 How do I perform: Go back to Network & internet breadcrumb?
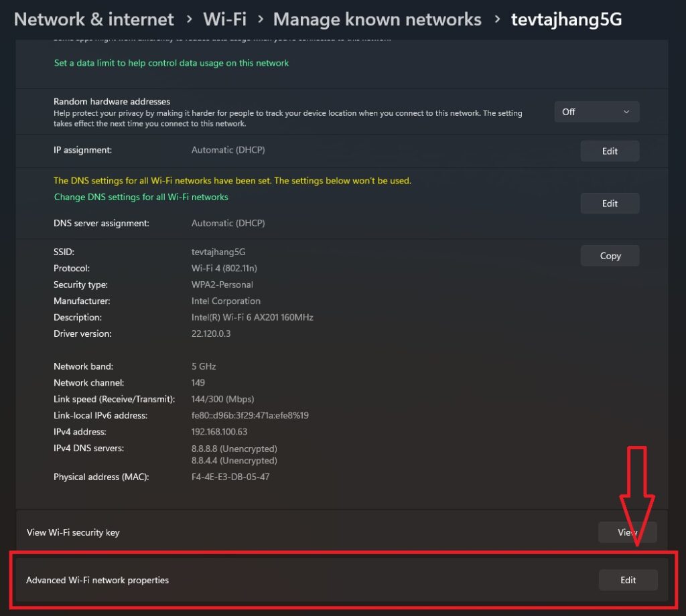(94, 19)
